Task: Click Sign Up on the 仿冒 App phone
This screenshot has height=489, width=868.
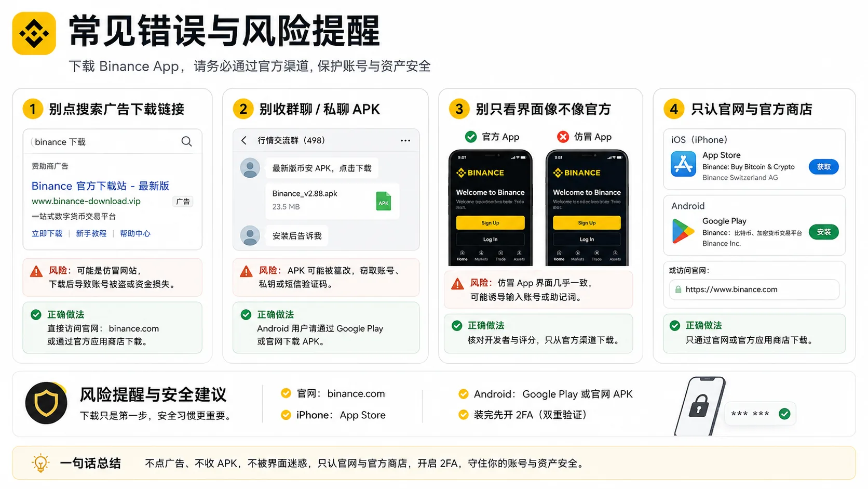Action: click(587, 223)
